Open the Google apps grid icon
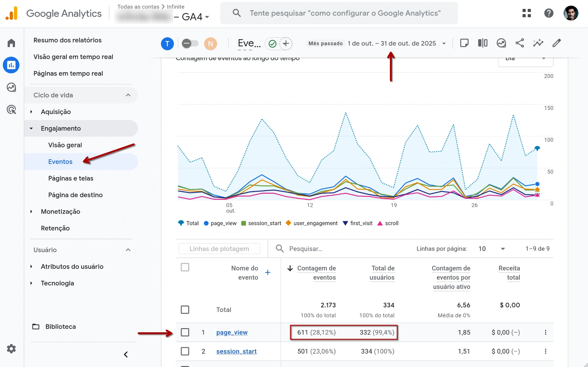 pyautogui.click(x=526, y=13)
